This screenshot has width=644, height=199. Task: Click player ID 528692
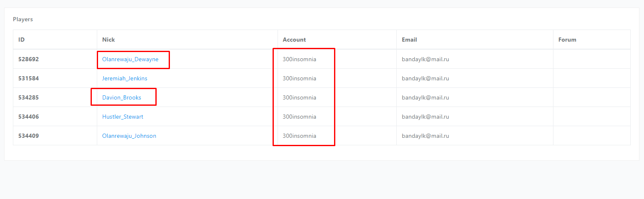(29, 59)
